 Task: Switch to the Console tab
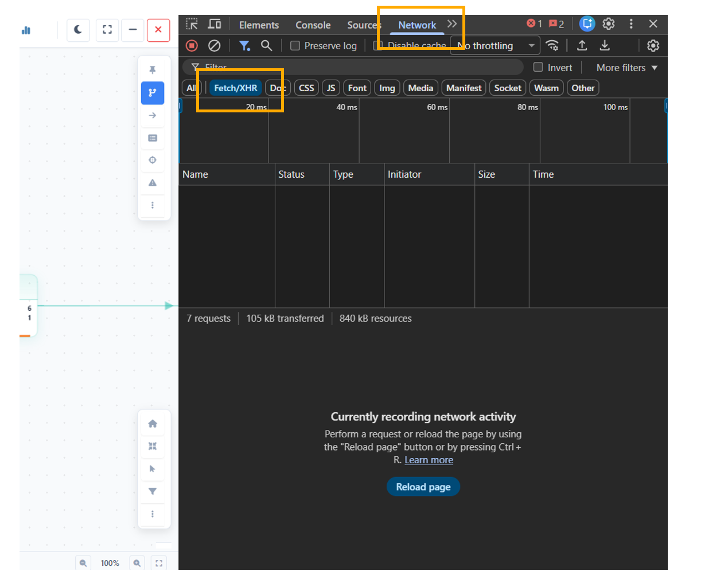tap(313, 25)
